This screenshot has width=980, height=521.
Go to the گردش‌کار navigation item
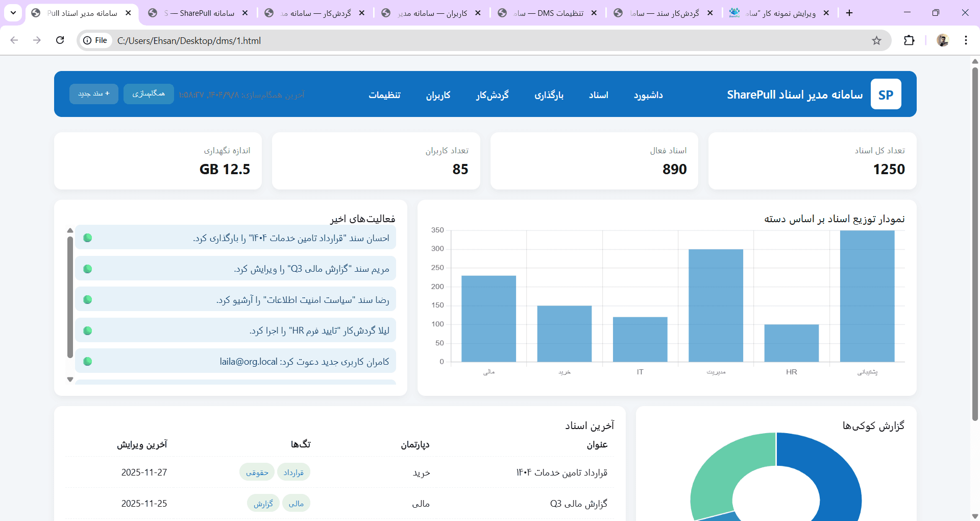[492, 95]
